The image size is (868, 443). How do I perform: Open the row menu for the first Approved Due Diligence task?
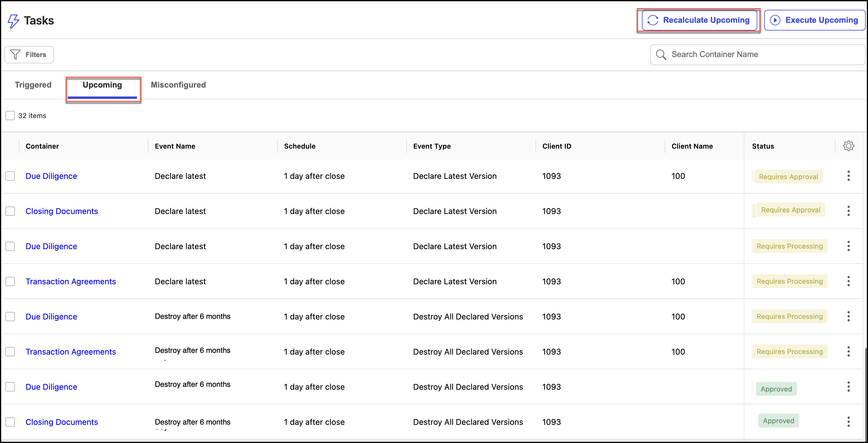click(848, 387)
